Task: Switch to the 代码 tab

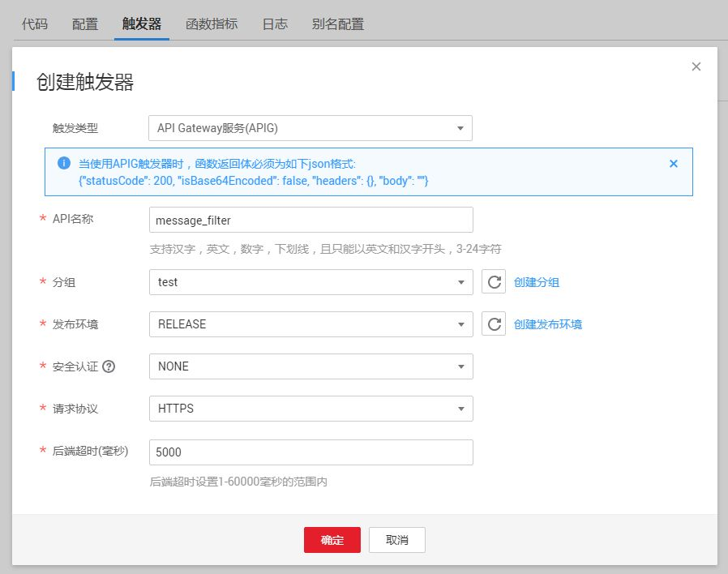Action: [x=35, y=24]
